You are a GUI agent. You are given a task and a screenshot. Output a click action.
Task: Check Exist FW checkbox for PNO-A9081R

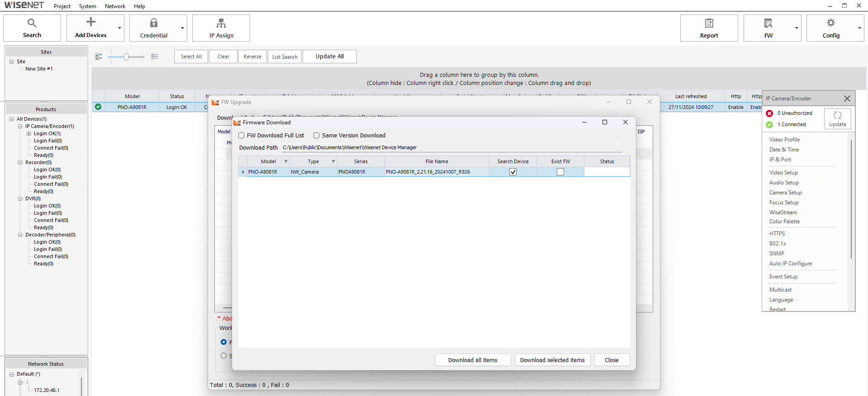click(x=560, y=172)
